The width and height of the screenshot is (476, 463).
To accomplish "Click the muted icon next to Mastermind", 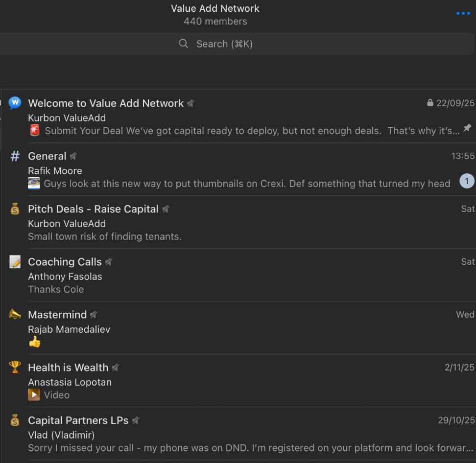I will (94, 315).
